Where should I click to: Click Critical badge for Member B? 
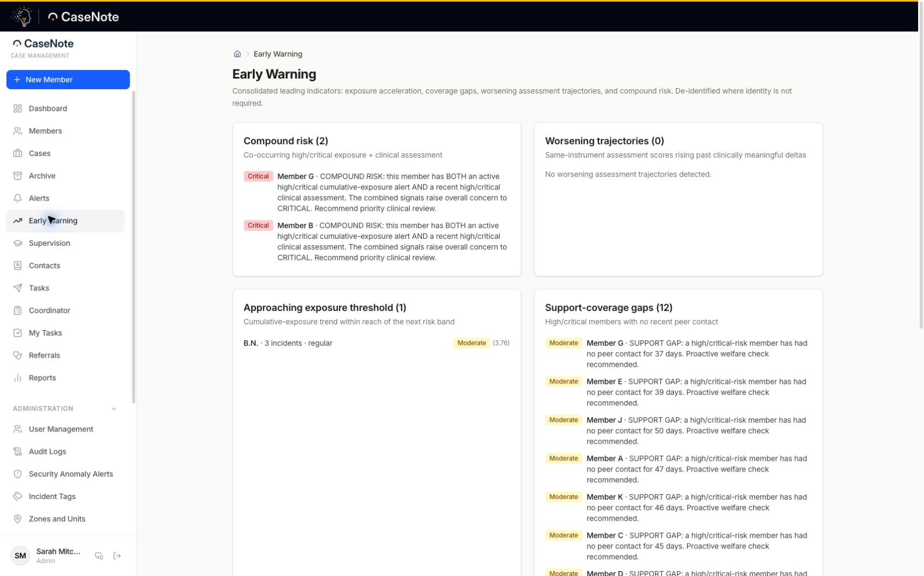[x=258, y=226]
